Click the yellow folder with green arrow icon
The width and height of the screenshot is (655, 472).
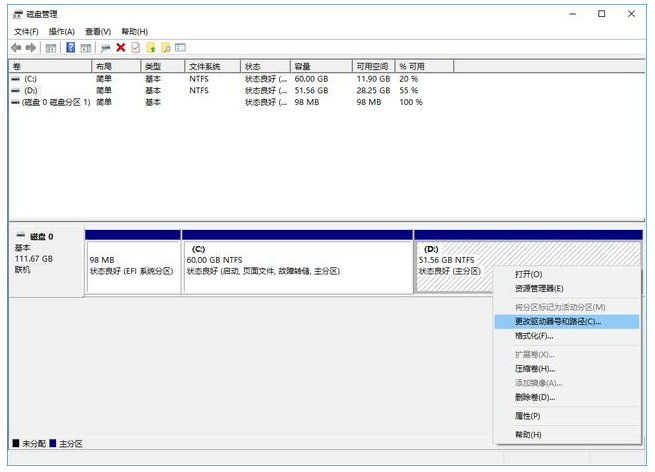click(x=151, y=48)
